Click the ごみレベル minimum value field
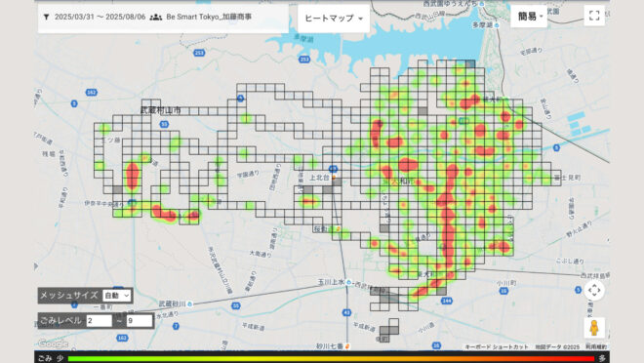The image size is (644, 363). (99, 321)
